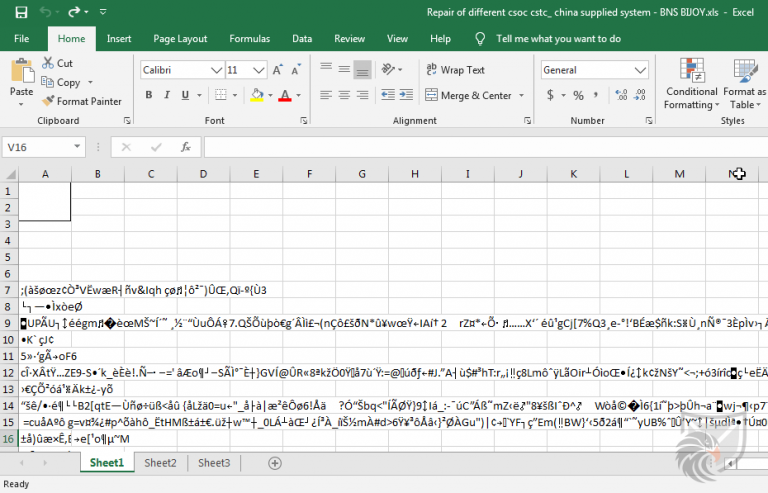Select the Format Painter tool
Image resolution: width=768 pixels, height=493 pixels.
pos(82,101)
